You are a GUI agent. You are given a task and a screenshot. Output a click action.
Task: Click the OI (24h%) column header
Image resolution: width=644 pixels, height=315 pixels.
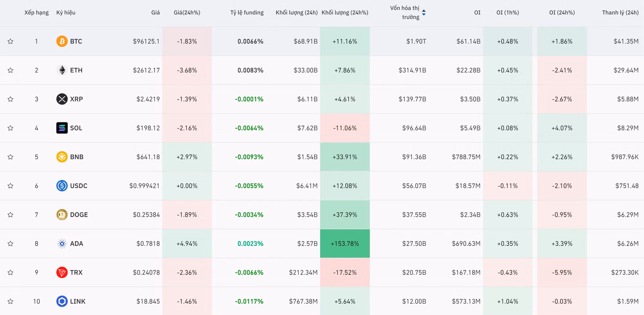562,13
